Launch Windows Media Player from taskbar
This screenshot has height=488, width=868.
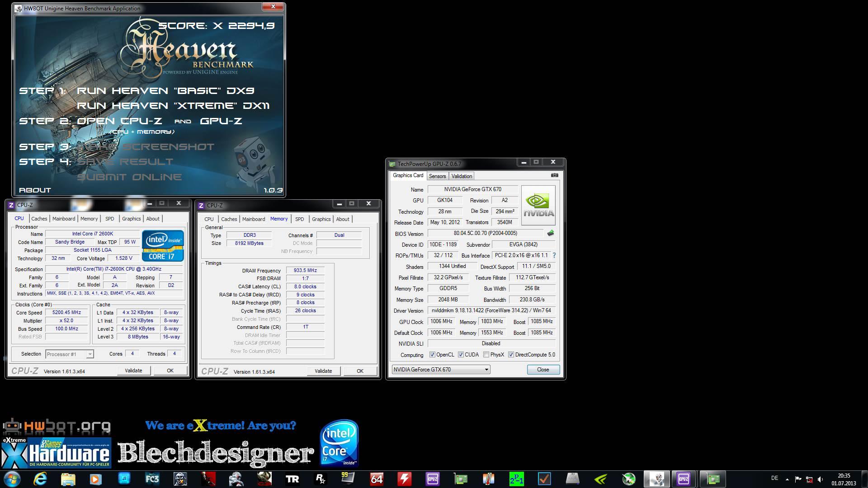pos(95,479)
